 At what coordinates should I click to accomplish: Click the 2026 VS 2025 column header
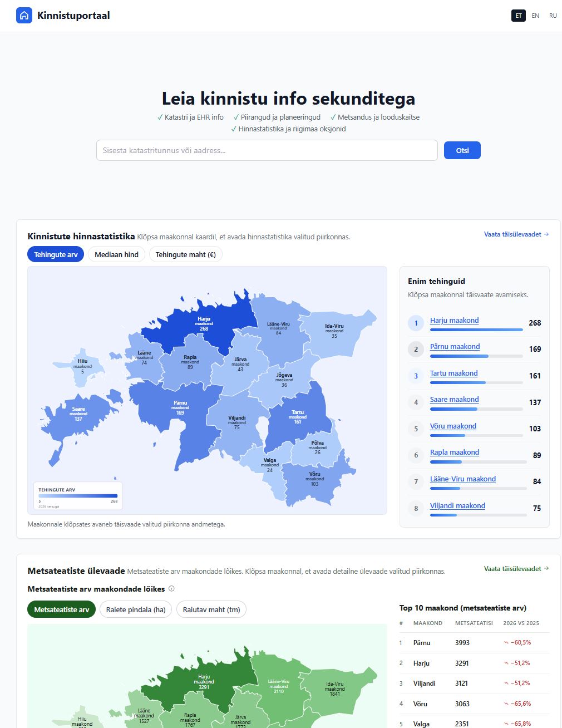click(521, 623)
